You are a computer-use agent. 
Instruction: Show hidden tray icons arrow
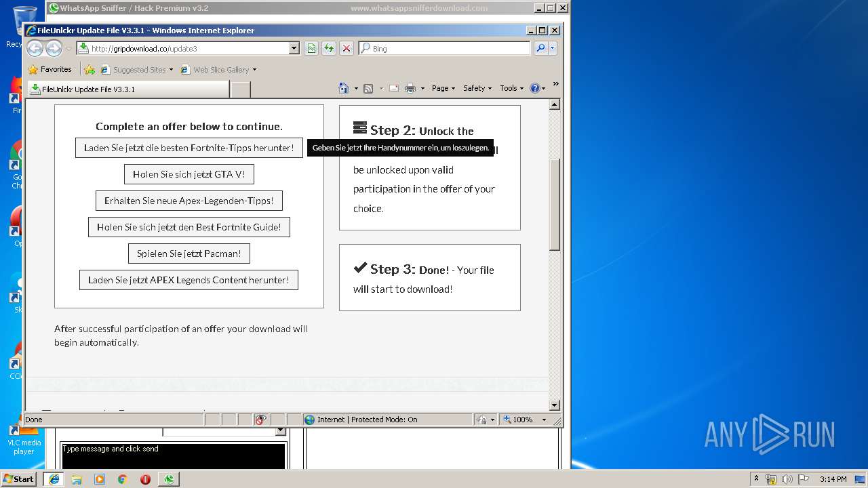[757, 479]
